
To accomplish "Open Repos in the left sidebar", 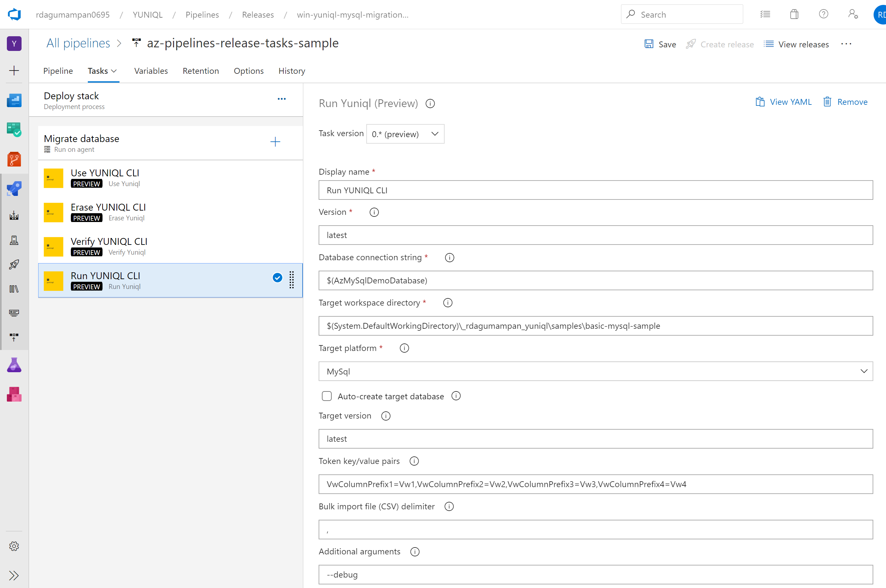I will click(14, 159).
